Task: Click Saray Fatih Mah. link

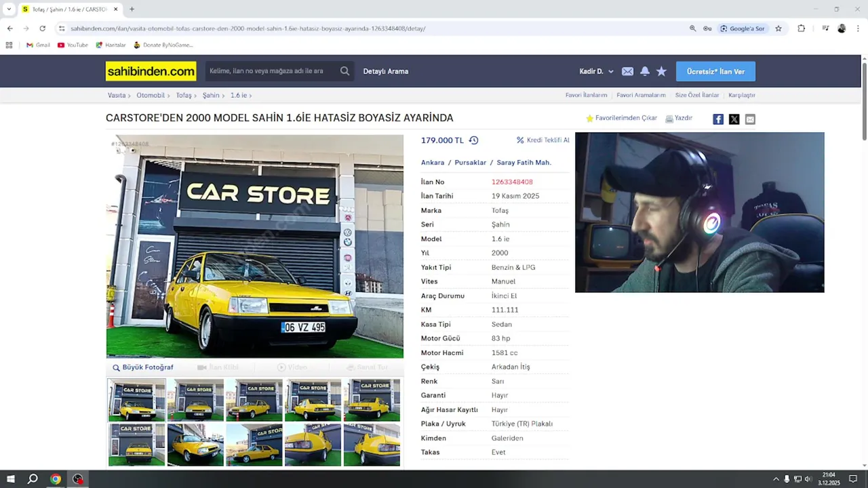Action: [524, 163]
